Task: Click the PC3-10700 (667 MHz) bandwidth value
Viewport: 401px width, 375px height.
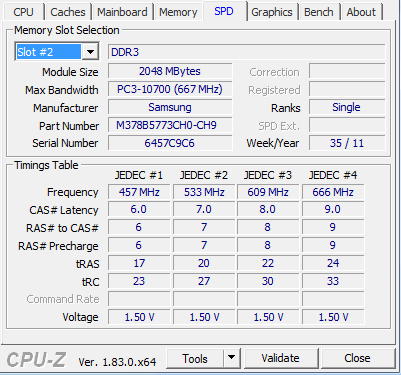Action: point(170,89)
